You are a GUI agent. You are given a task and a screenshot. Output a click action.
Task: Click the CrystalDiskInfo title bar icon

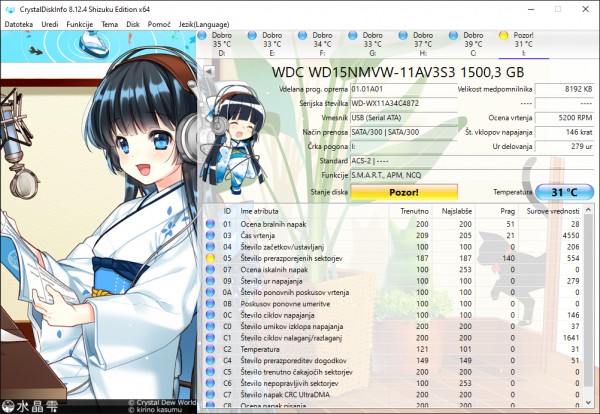click(10, 9)
